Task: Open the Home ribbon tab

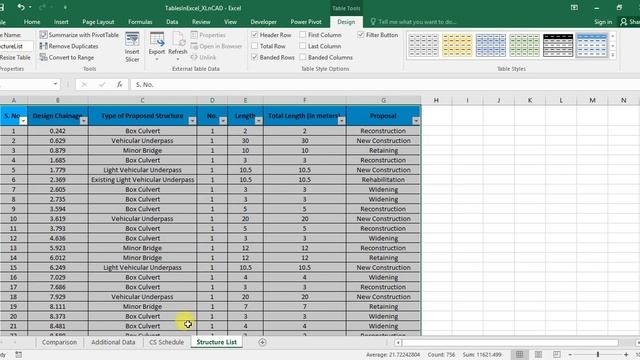Action: tap(32, 22)
